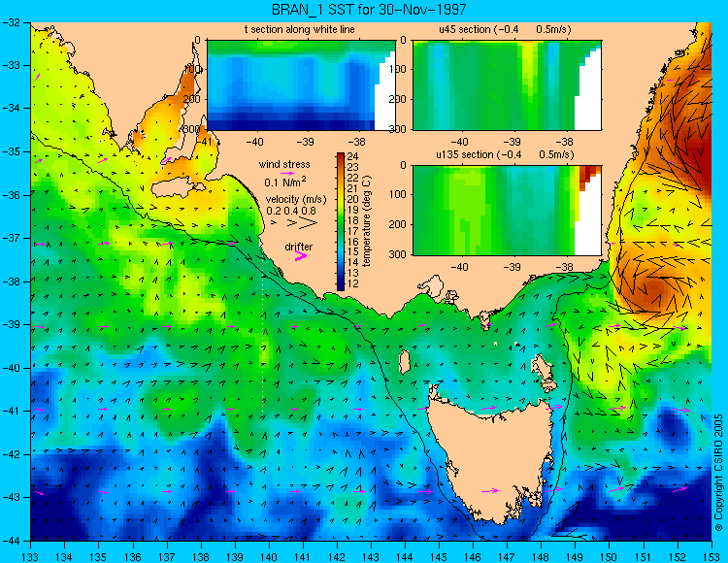The image size is (728, 563).
Task: Click latitude label -37 on main axis
Action: [x=11, y=238]
